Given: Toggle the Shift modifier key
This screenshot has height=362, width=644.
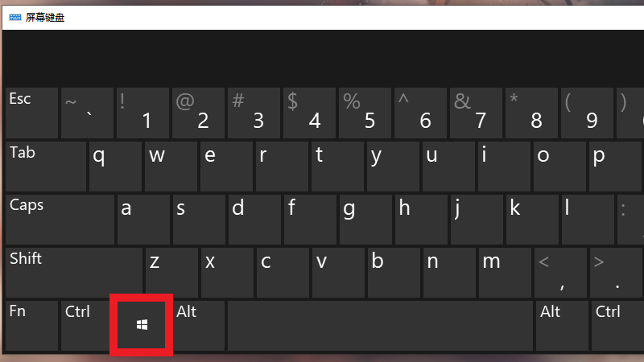Looking at the screenshot, I should point(74,273).
